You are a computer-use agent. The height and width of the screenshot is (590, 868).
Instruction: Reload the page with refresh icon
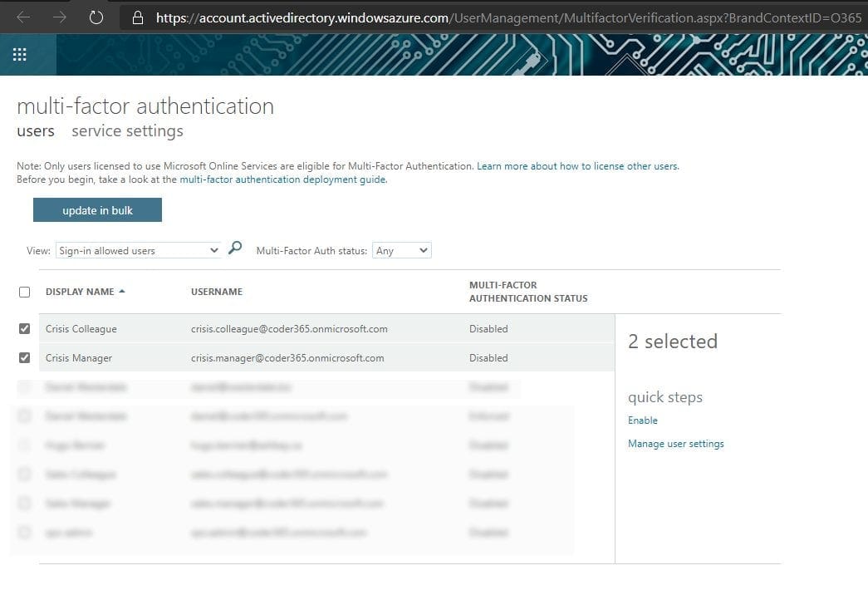(96, 17)
